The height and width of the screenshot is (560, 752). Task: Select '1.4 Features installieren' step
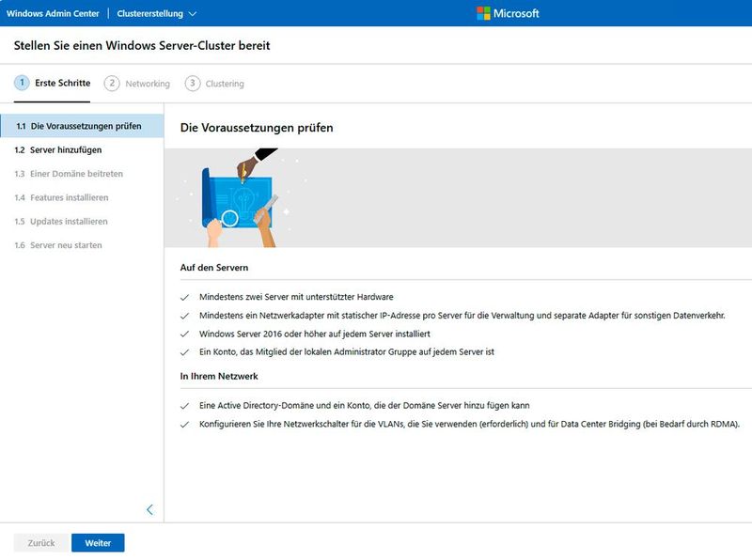point(61,197)
